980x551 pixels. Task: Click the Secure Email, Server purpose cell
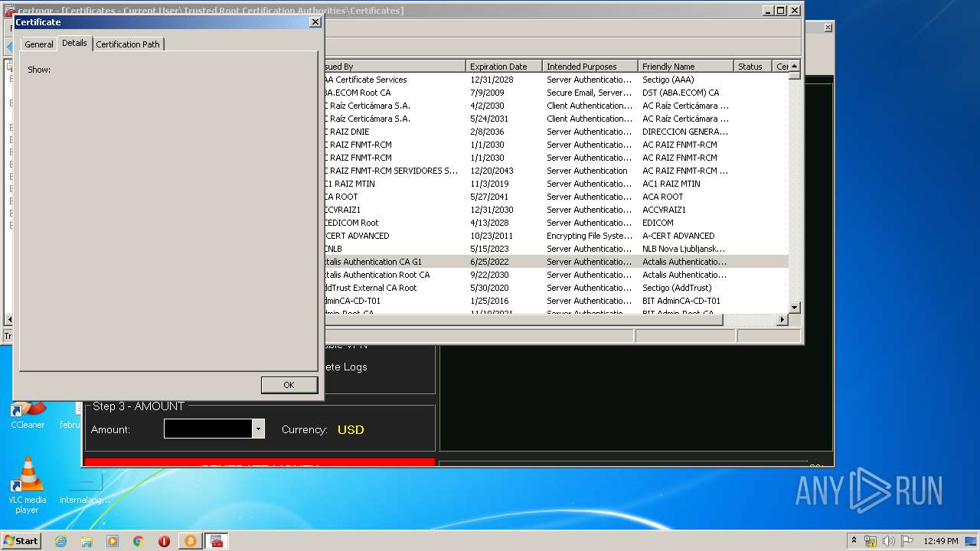[x=590, y=93]
